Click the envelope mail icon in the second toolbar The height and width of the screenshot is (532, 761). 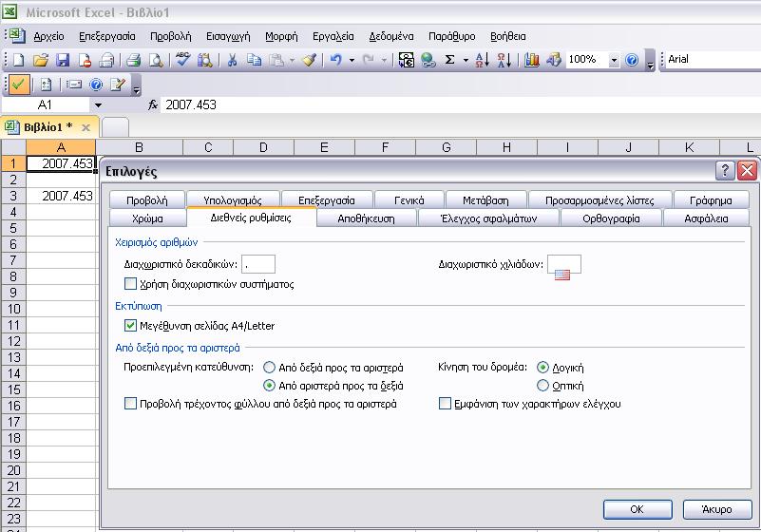(x=73, y=85)
